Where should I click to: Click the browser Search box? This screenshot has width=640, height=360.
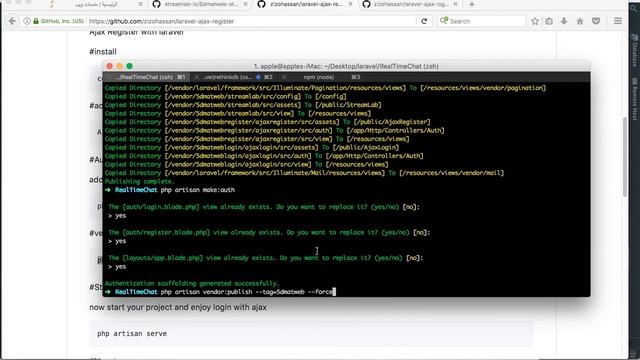tap(482, 21)
